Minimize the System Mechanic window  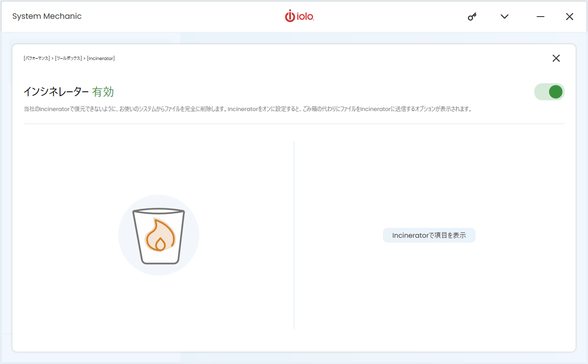541,17
